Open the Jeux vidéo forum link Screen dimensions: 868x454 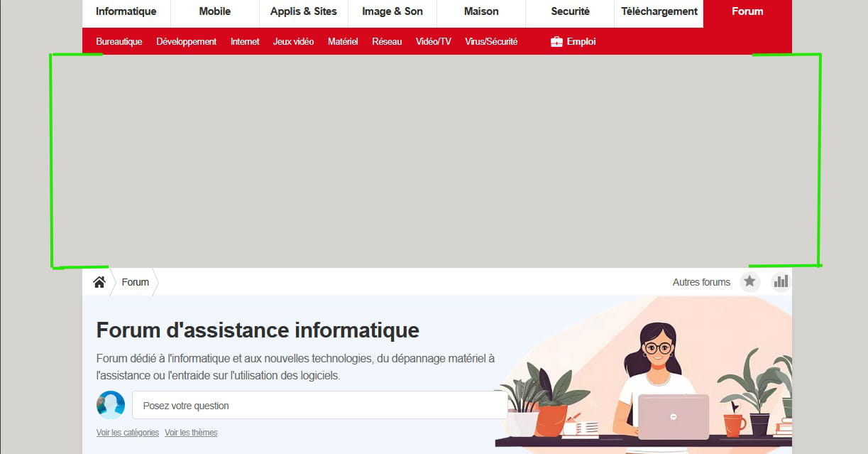(x=293, y=42)
